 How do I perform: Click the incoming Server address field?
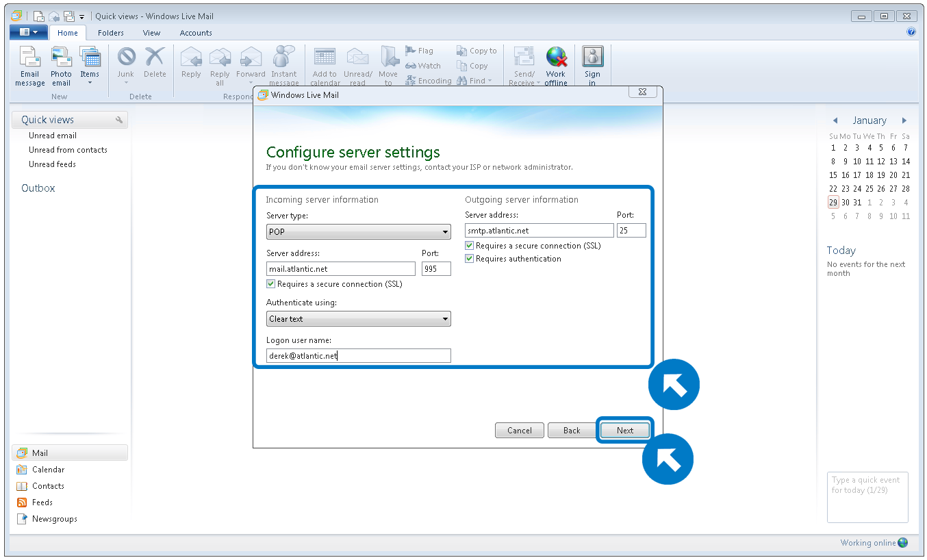tap(341, 268)
